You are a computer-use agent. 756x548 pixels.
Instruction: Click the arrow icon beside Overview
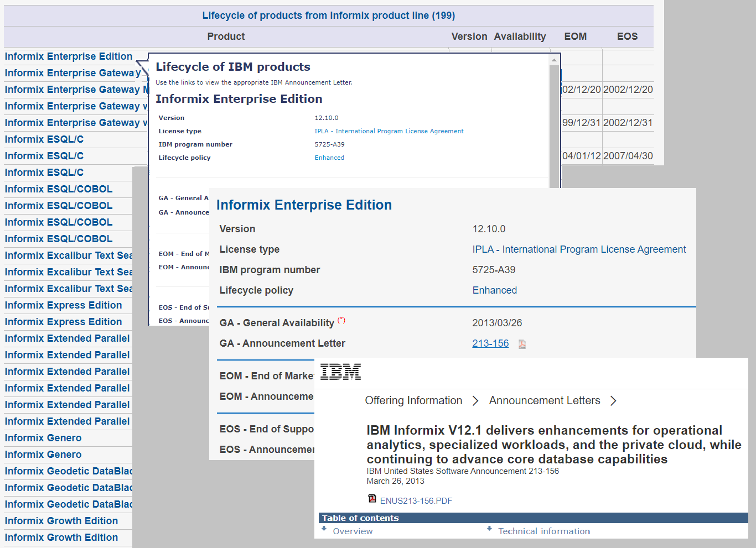click(324, 529)
